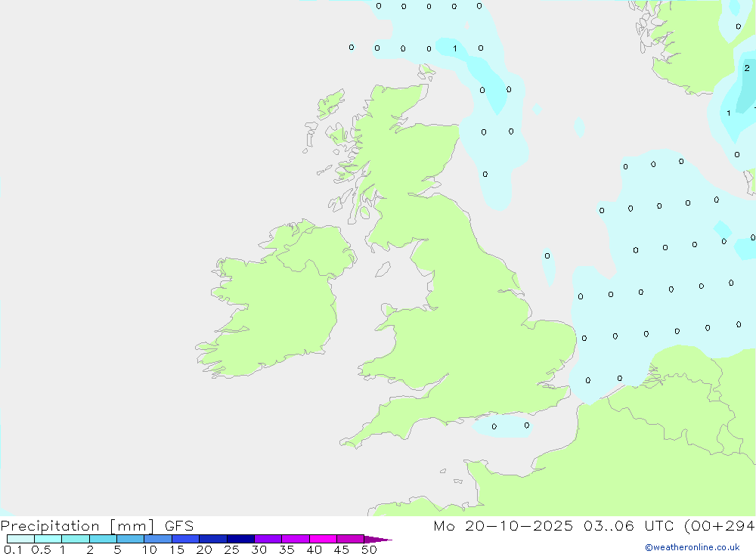Screen dimensions: 756x554
Task: Choose the 1–2 mm cyan legend swatch
Action: pos(76,539)
